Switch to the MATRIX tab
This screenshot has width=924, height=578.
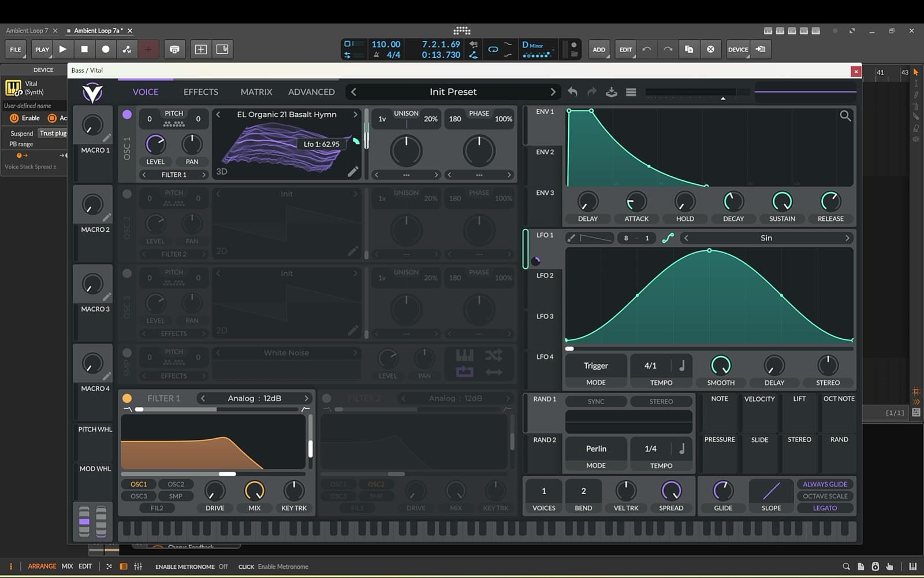pyautogui.click(x=256, y=92)
